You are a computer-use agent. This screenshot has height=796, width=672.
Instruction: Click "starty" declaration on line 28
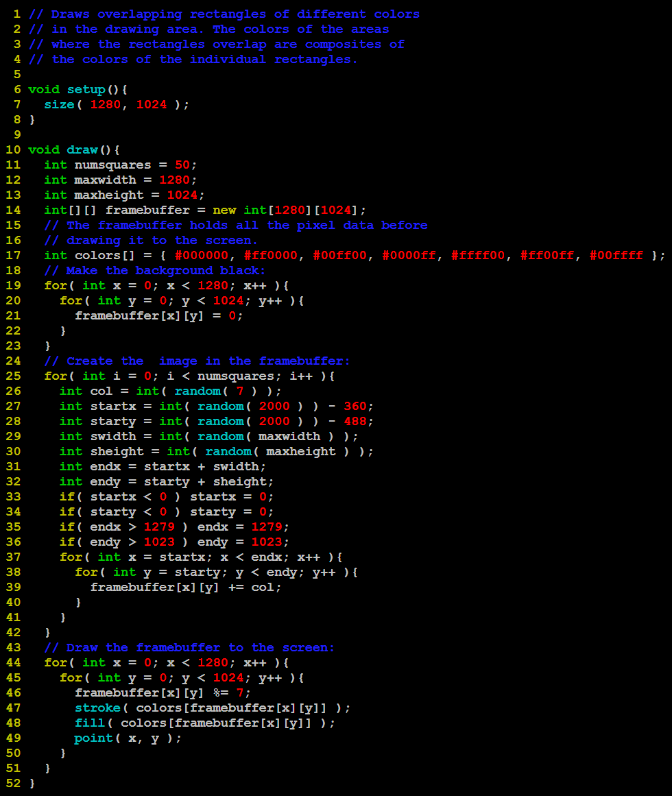point(113,422)
